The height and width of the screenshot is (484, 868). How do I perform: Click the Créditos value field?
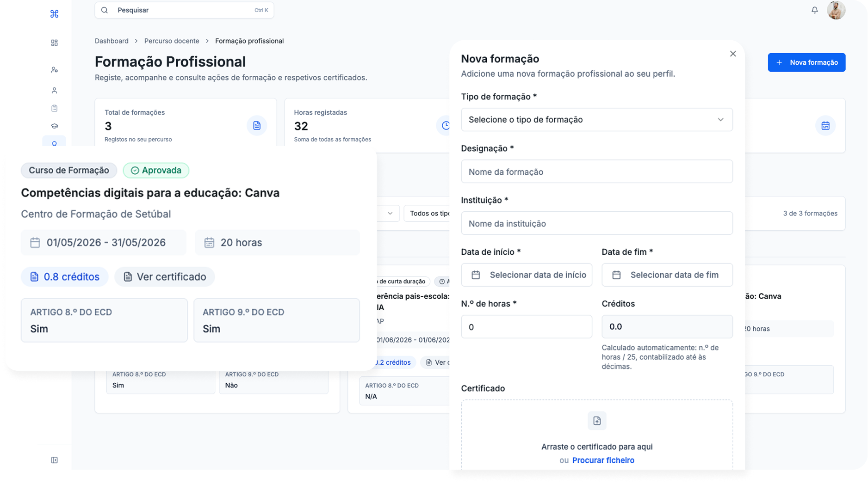pyautogui.click(x=667, y=327)
